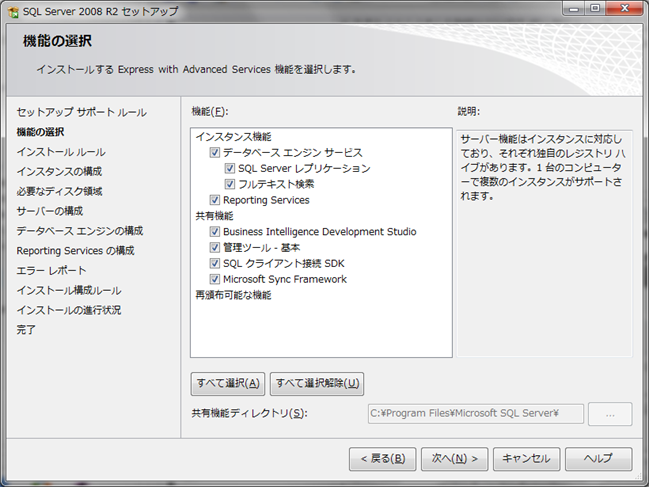Image resolution: width=649 pixels, height=487 pixels.
Task: Select セットアップ サポート ルール step
Action: (x=82, y=112)
